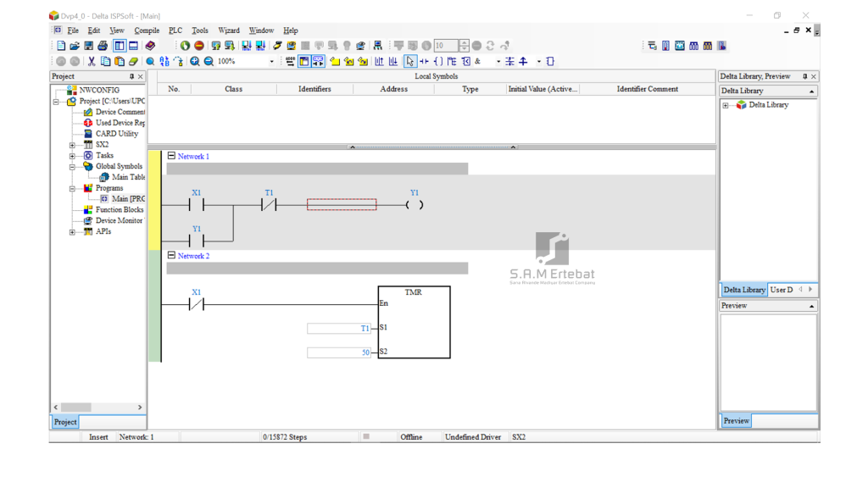Click the Cut scissors icon
Viewport: 868px width, 488px height.
pyautogui.click(x=92, y=62)
